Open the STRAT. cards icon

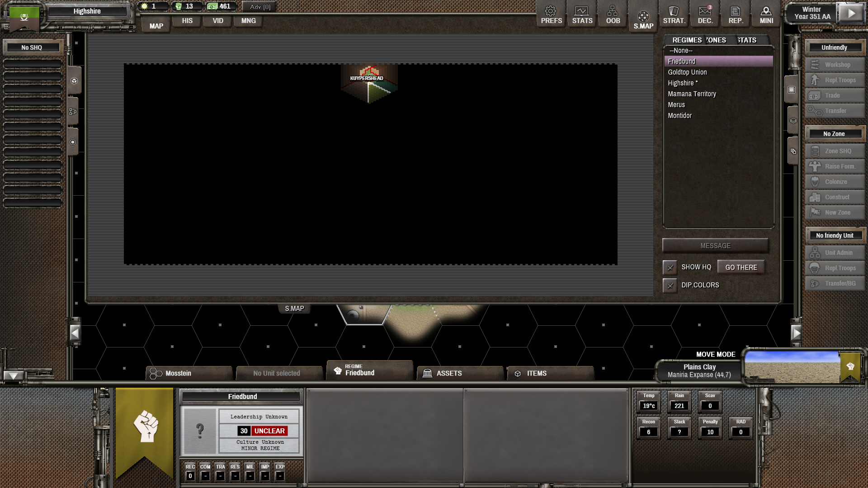(674, 14)
